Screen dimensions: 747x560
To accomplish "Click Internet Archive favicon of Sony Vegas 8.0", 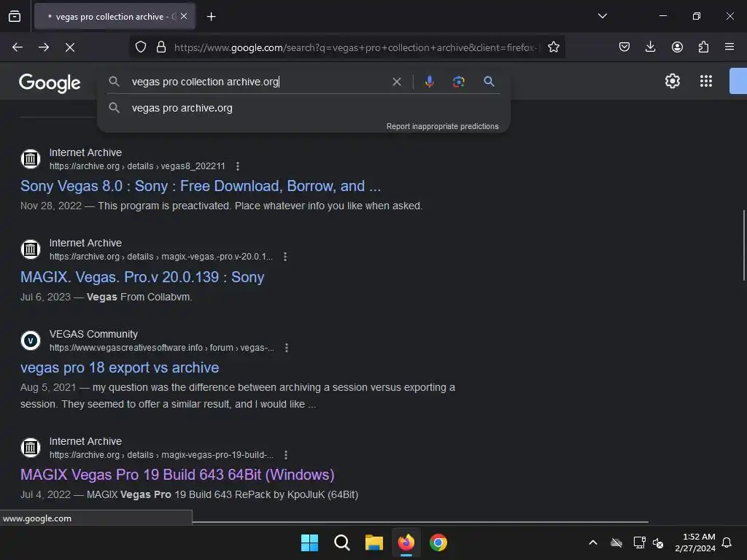I will [31, 158].
